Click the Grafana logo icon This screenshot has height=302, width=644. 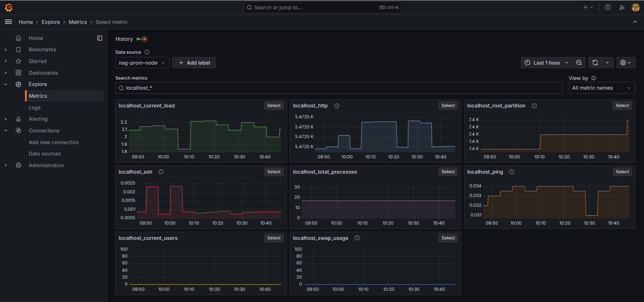[8, 7]
